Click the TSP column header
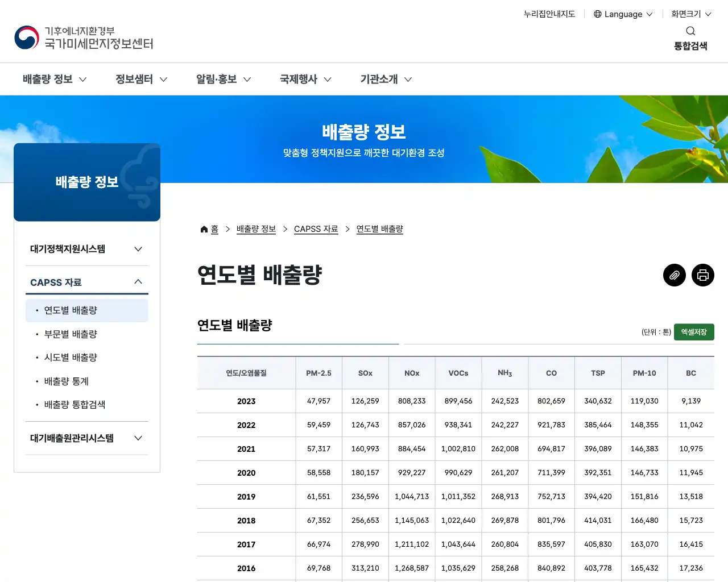 [598, 373]
